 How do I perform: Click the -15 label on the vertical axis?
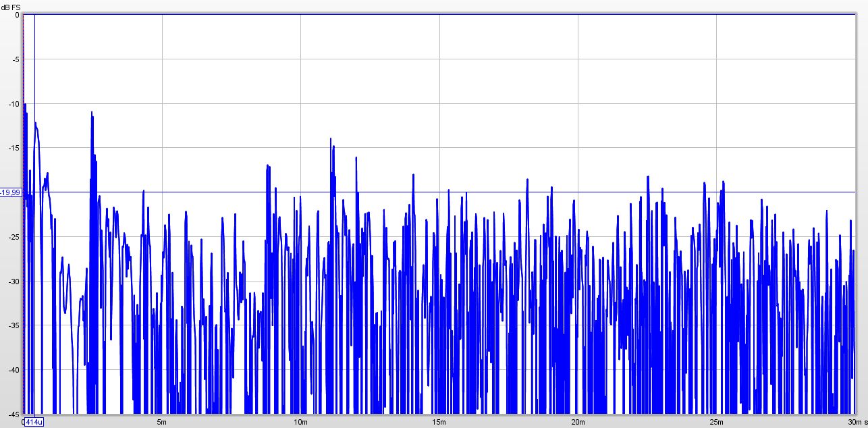coord(16,149)
